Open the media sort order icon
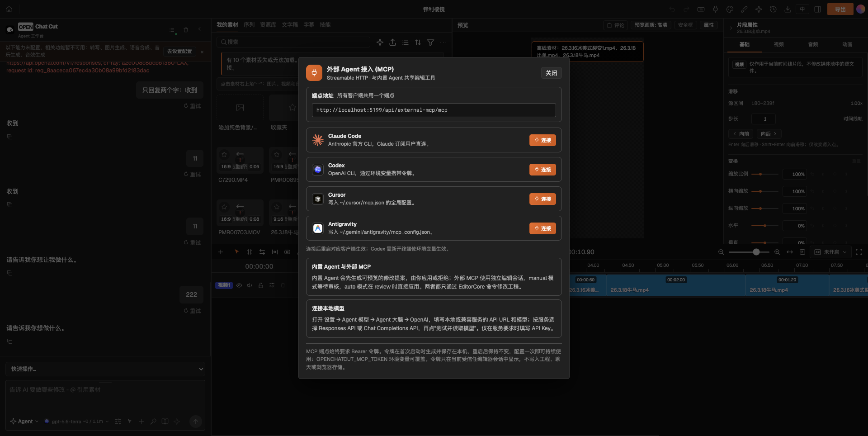 pyautogui.click(x=418, y=42)
